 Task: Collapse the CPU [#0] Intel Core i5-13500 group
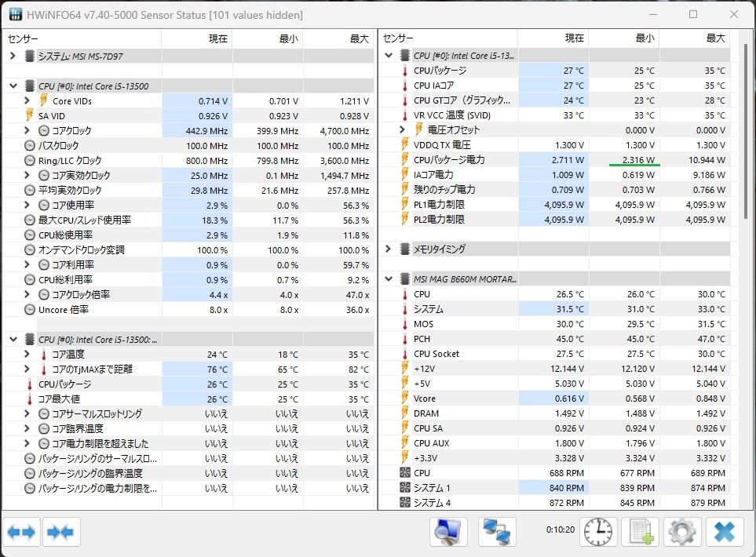pyautogui.click(x=13, y=86)
